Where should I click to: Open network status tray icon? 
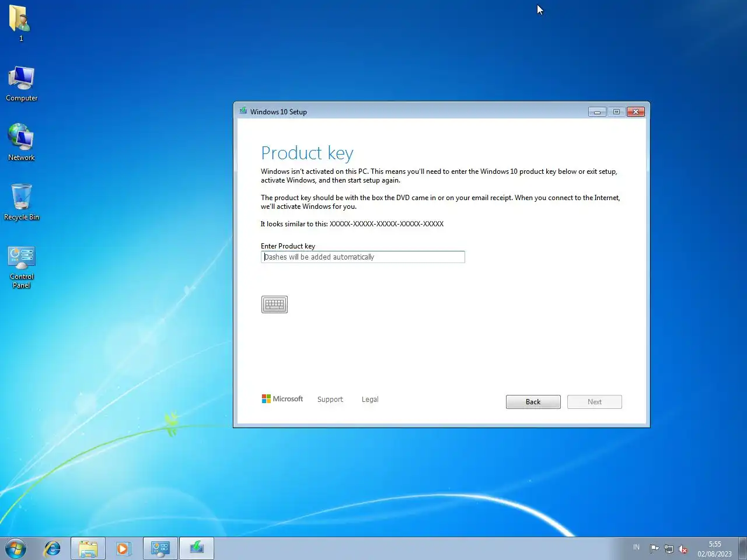(669, 549)
